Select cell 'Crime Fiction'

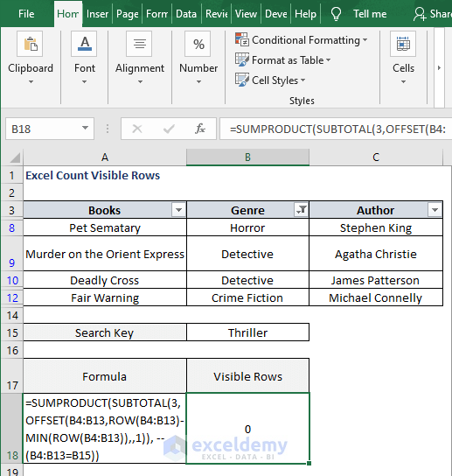pyautogui.click(x=247, y=297)
